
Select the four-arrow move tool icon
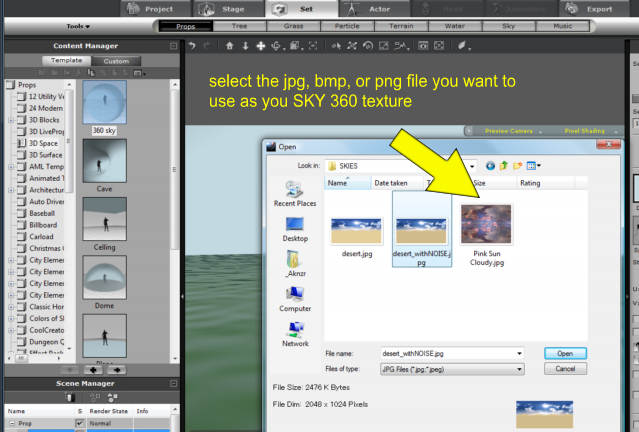(x=261, y=46)
